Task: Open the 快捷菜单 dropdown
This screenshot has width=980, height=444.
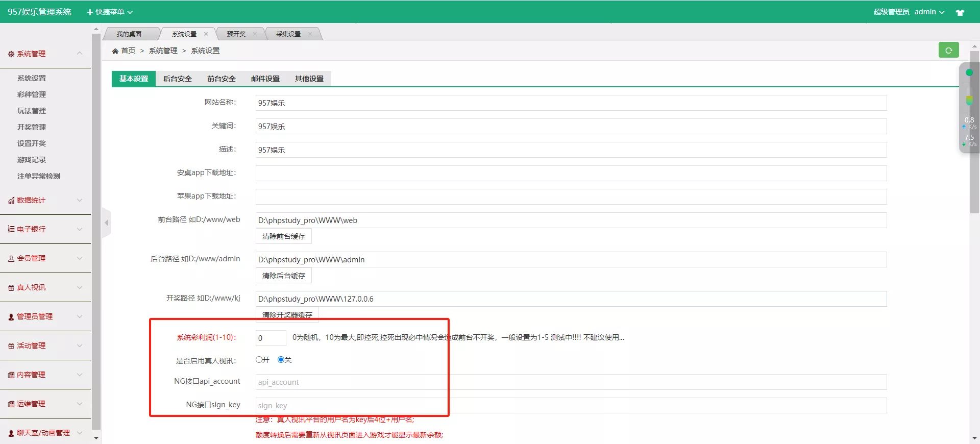Action: [x=110, y=12]
